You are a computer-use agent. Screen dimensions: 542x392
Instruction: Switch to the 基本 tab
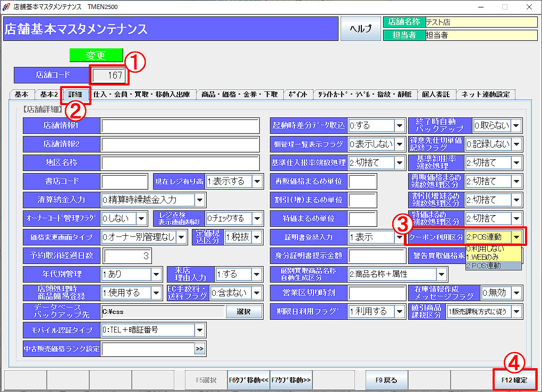pyautogui.click(x=22, y=95)
